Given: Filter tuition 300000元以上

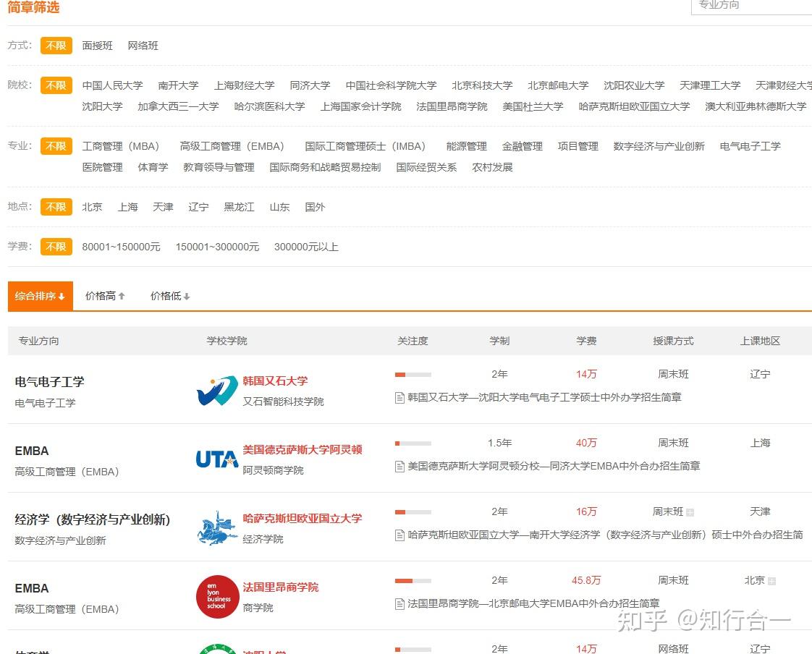Looking at the screenshot, I should click(x=306, y=247).
